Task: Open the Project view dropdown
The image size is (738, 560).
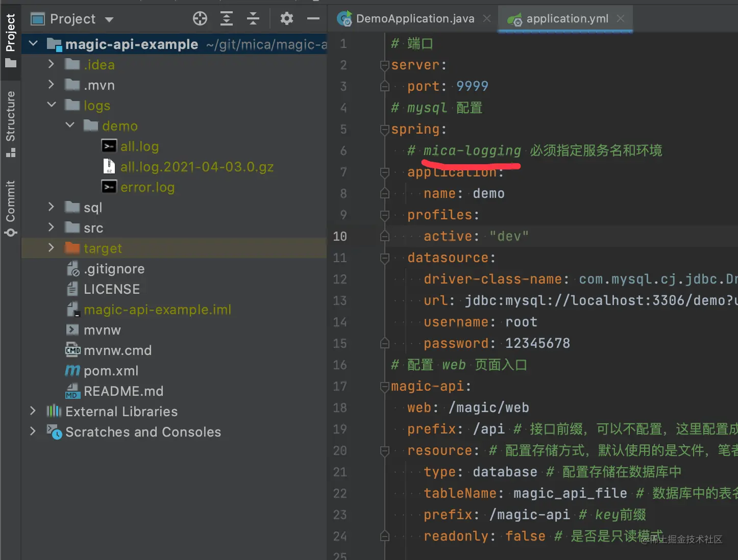Action: pyautogui.click(x=109, y=19)
